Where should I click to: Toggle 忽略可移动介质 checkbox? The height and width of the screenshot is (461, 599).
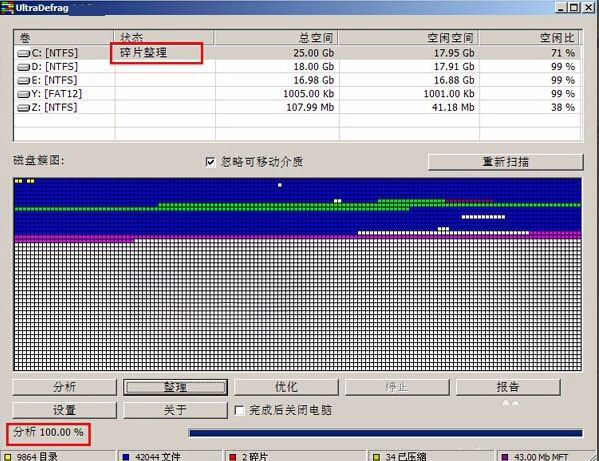(x=210, y=162)
